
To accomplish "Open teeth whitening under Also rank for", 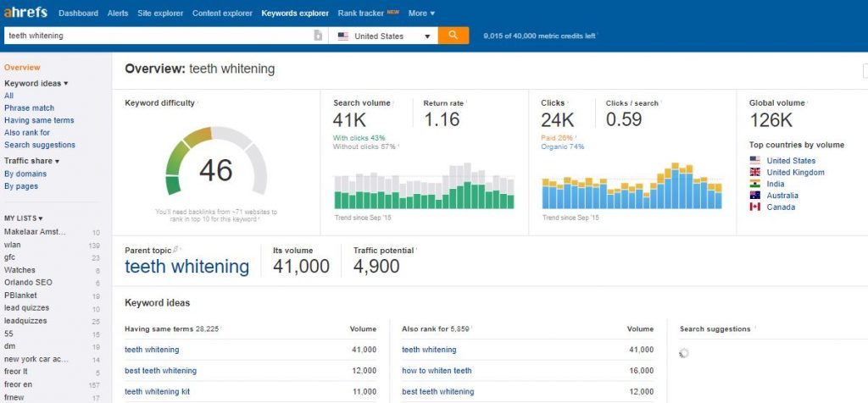I will pyautogui.click(x=429, y=350).
